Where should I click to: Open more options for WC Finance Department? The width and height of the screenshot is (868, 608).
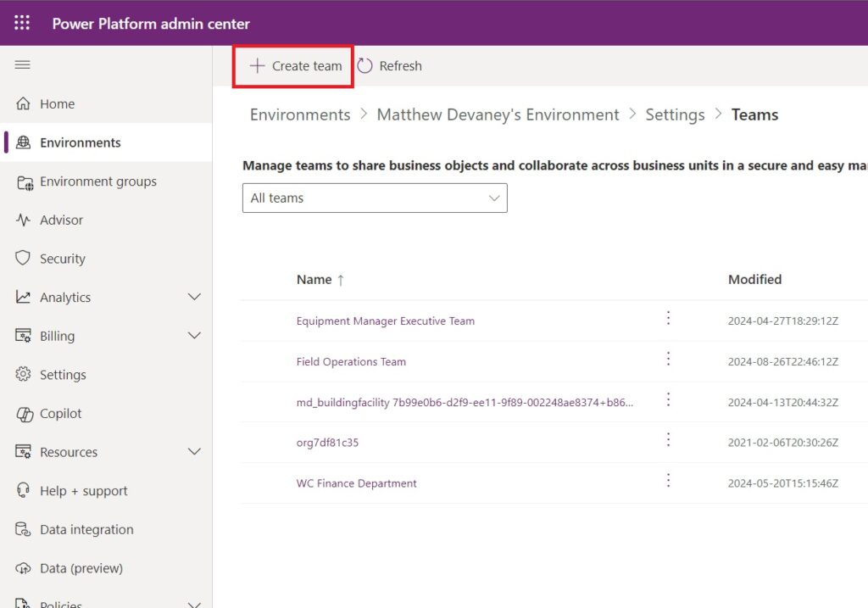coord(668,481)
